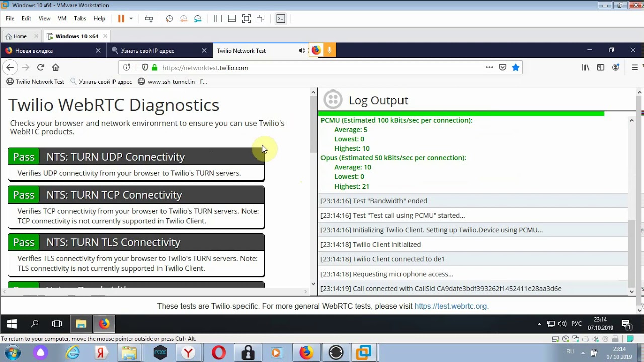Open guest volume control speaker icon
Screen dimensions: 644x362
click(562, 324)
